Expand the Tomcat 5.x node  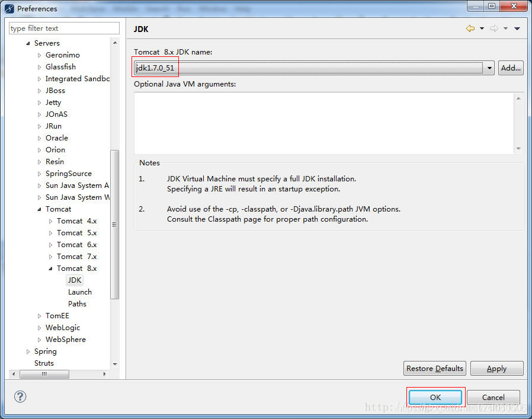point(50,234)
